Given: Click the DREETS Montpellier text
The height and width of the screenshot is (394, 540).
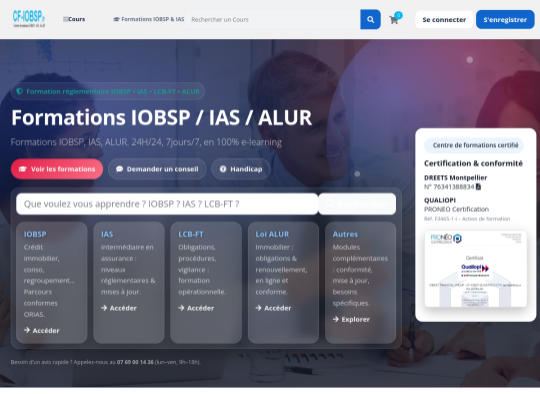Looking at the screenshot, I should click(x=455, y=178).
